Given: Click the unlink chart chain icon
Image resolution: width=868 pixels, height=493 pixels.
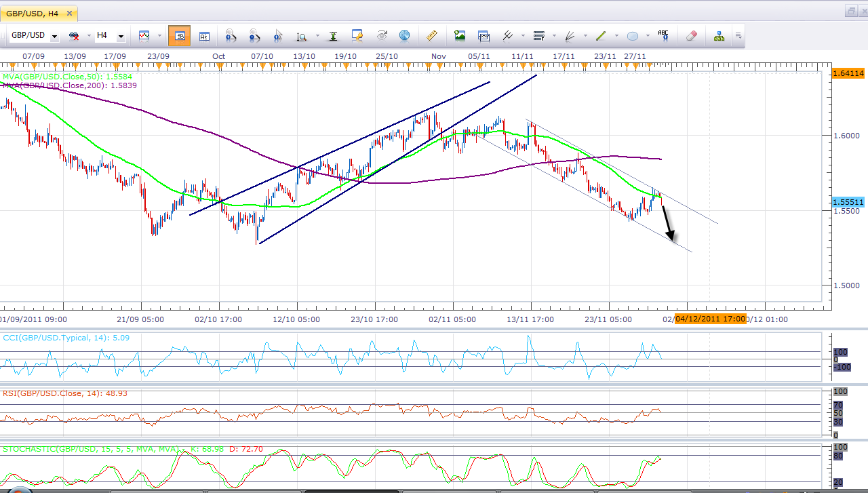Looking at the screenshot, I should [74, 36].
